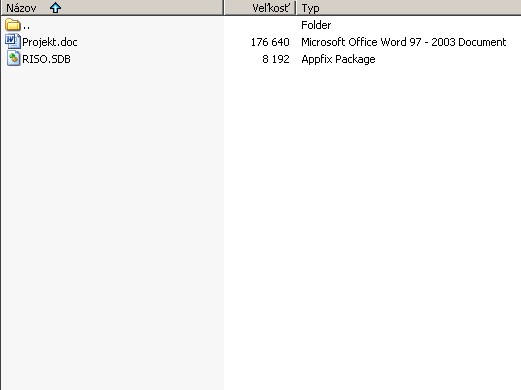The image size is (521, 390).
Task: Click the Folder type label
Action: coord(316,25)
